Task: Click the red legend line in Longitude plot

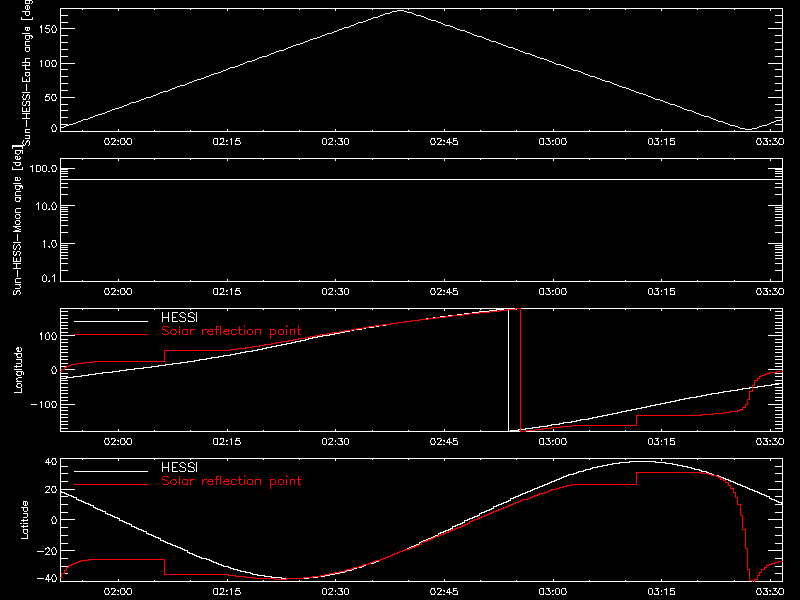Action: 111,335
